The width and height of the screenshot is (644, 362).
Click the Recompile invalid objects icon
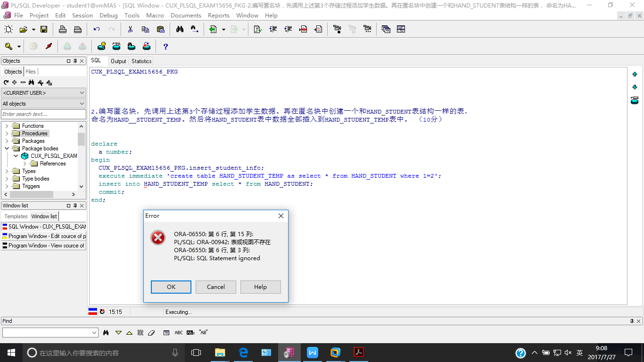click(147, 46)
